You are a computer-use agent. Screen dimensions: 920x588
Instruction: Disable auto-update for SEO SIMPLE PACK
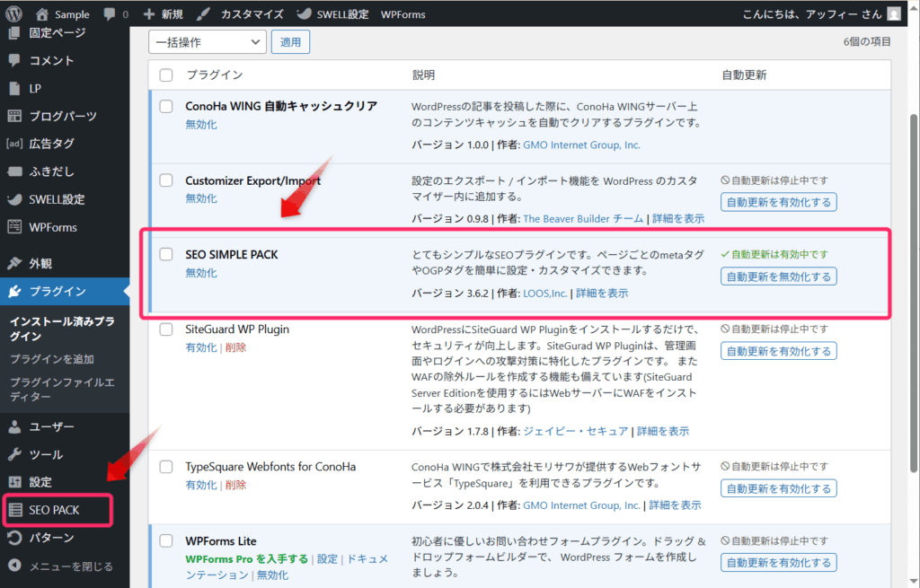click(779, 276)
